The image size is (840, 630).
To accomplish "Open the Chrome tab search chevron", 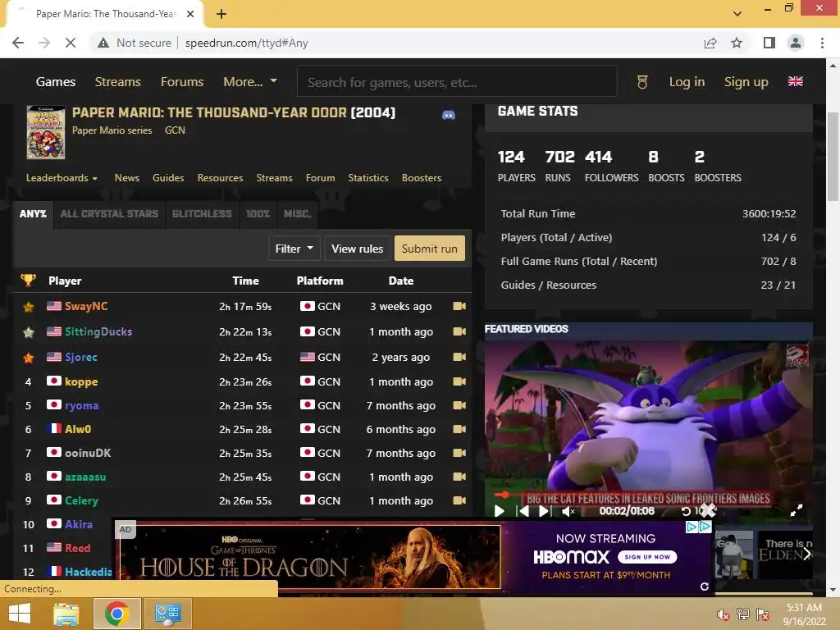I will 737,14.
